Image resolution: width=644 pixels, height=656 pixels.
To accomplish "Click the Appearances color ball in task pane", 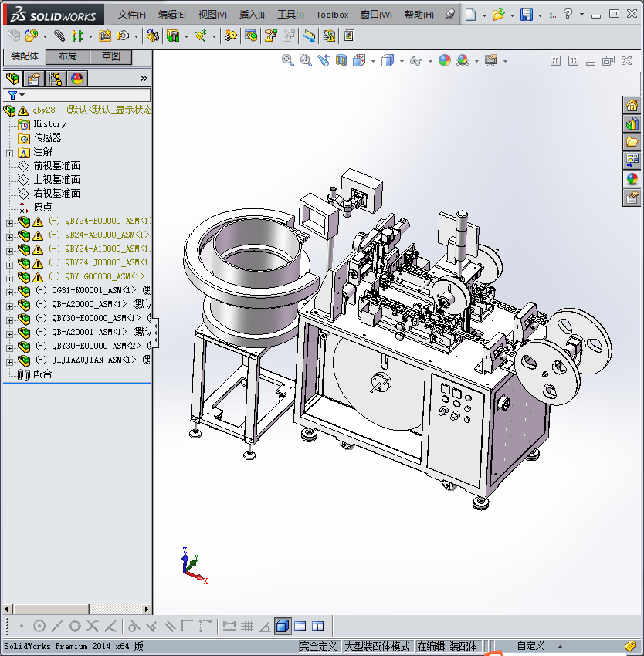I will click(632, 179).
